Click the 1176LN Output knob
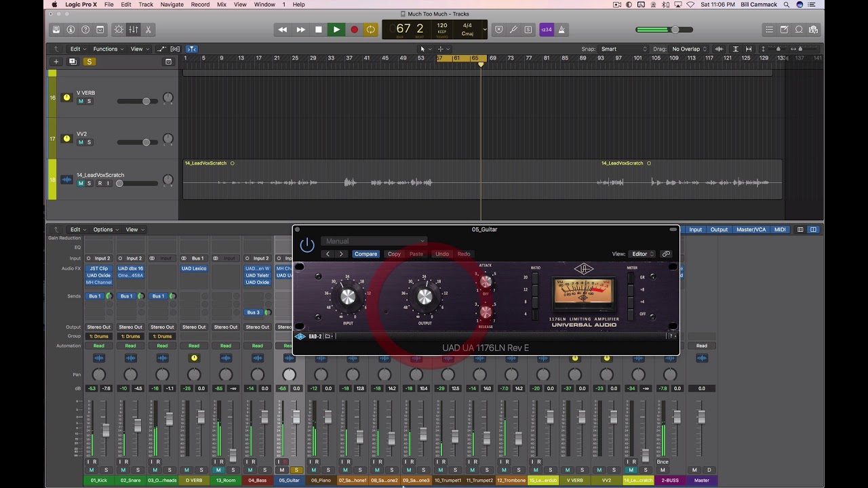Screen dimensions: 868x488 click(x=425, y=296)
